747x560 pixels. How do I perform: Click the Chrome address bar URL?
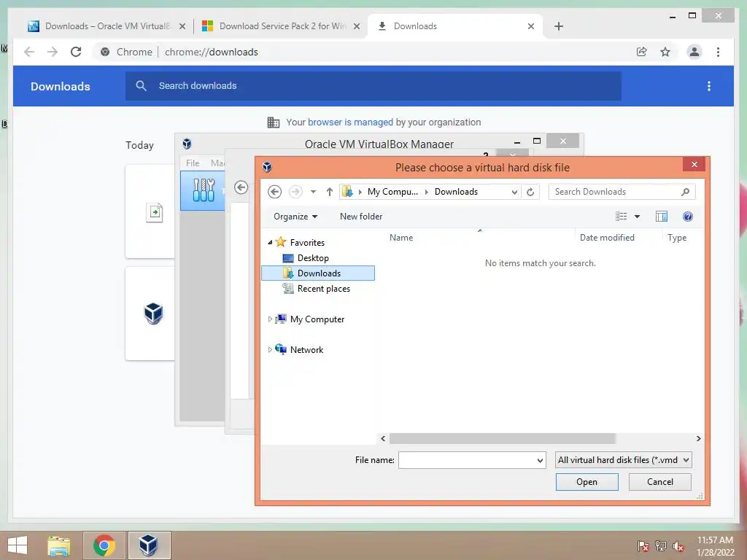click(x=212, y=52)
